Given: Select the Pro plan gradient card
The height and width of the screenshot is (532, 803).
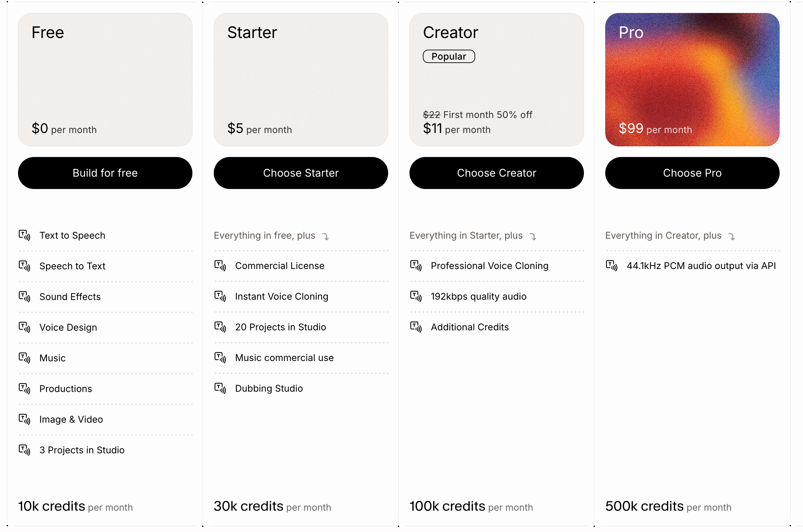Looking at the screenshot, I should [692, 79].
